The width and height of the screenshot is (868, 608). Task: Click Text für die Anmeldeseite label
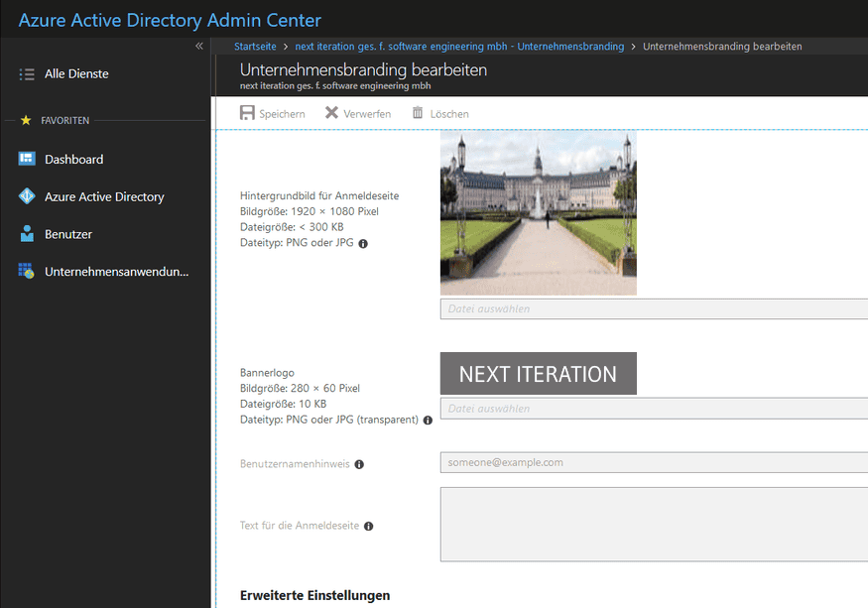point(300,526)
